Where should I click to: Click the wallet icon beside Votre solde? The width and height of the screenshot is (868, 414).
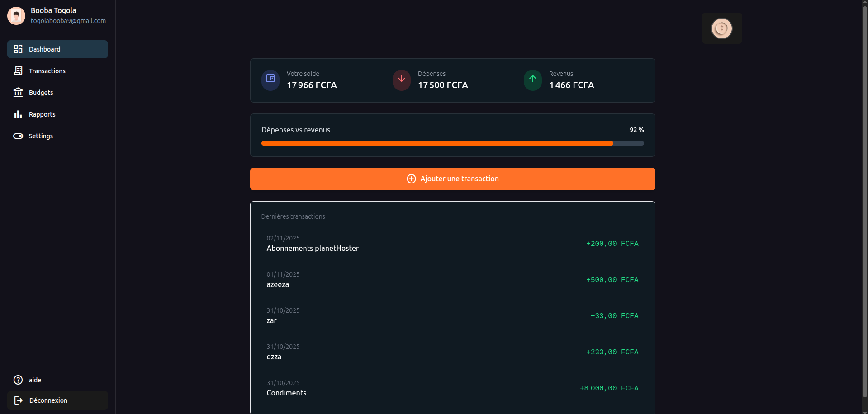(270, 80)
